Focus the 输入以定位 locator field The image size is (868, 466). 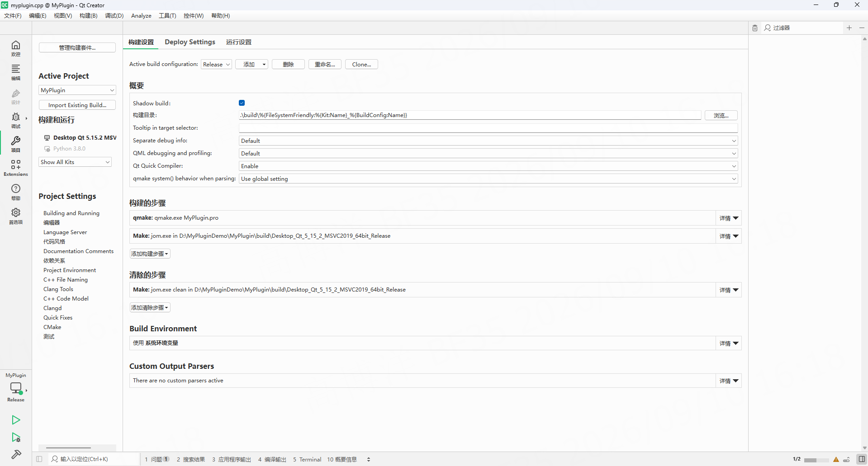94,459
